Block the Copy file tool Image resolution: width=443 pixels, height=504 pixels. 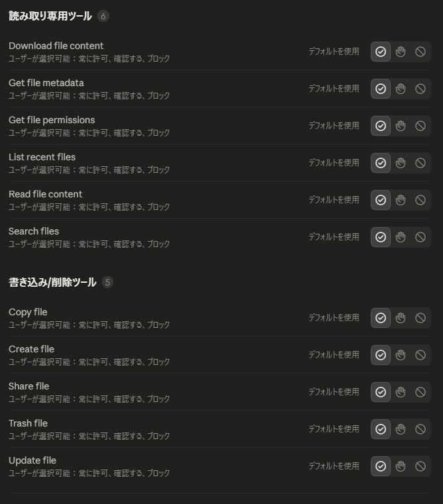420,318
